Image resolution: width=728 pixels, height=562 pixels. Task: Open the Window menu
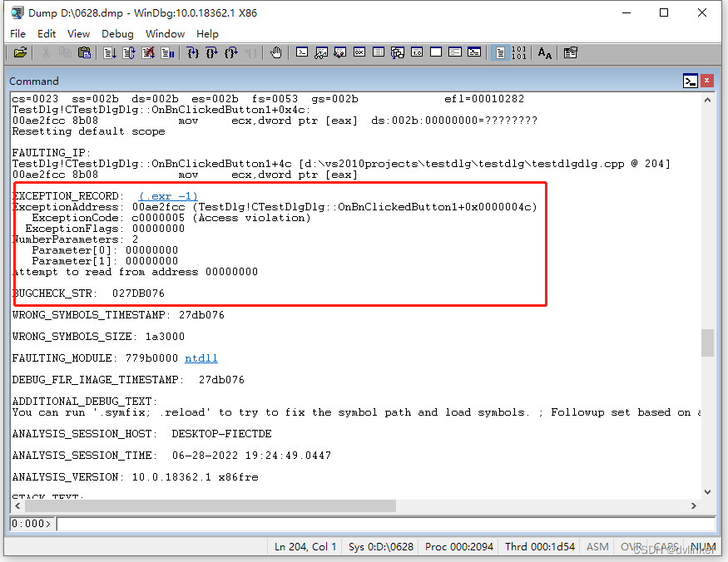coord(165,34)
